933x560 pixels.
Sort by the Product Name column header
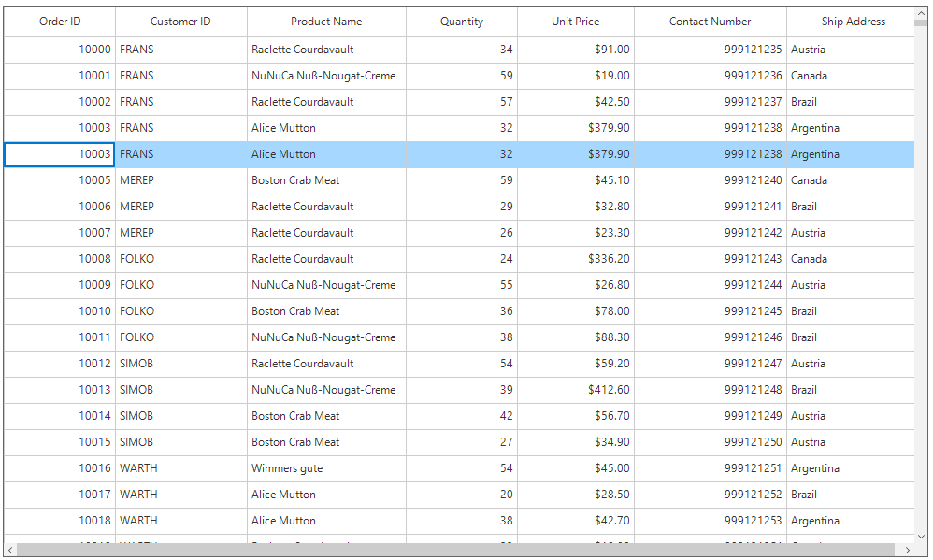[x=325, y=21]
